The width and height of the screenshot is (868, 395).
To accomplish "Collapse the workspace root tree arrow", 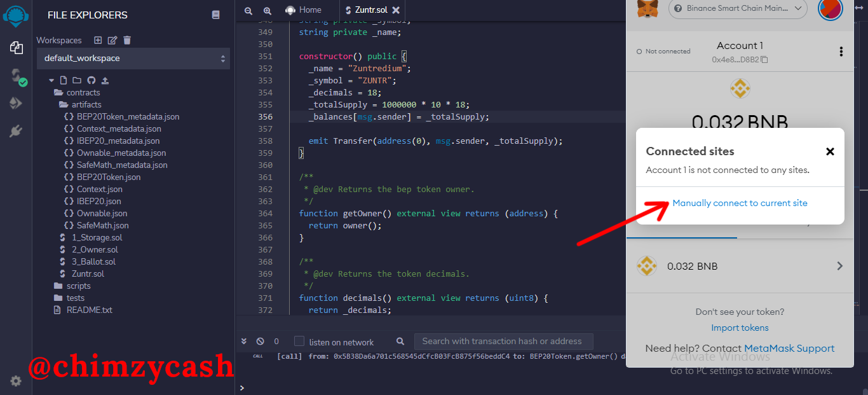I will pyautogui.click(x=51, y=81).
